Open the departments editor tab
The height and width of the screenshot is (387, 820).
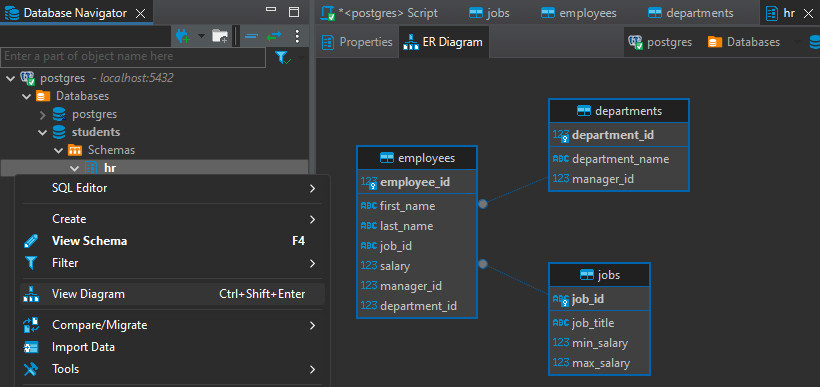[691, 13]
